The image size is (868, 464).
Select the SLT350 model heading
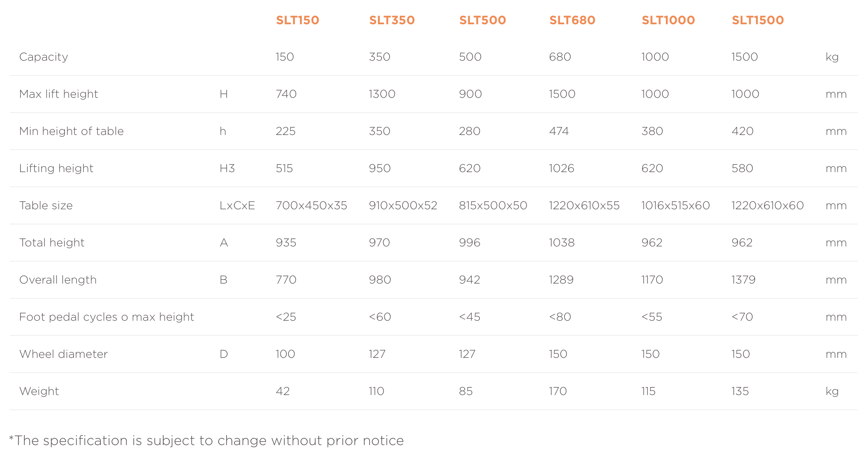pos(392,20)
